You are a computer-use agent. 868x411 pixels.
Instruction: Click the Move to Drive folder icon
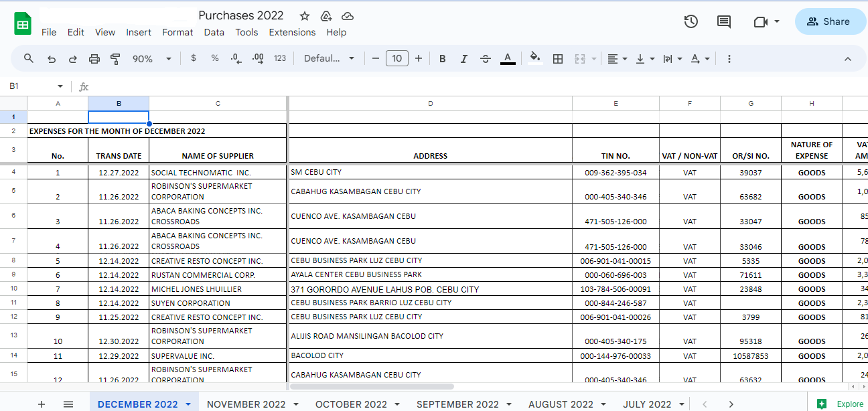pyautogui.click(x=326, y=16)
